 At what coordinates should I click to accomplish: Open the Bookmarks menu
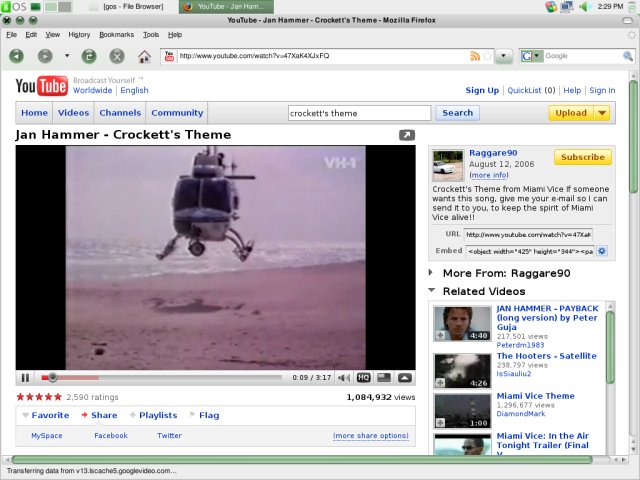tap(116, 35)
